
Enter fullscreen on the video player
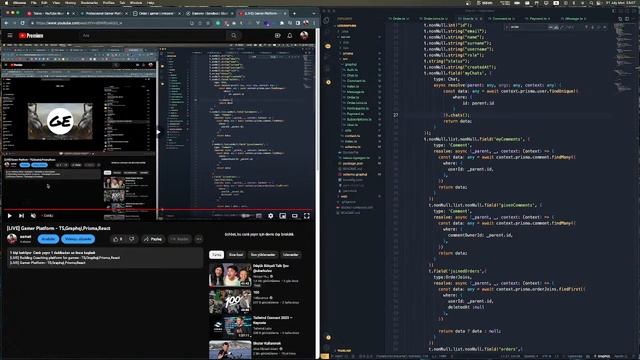(307, 216)
